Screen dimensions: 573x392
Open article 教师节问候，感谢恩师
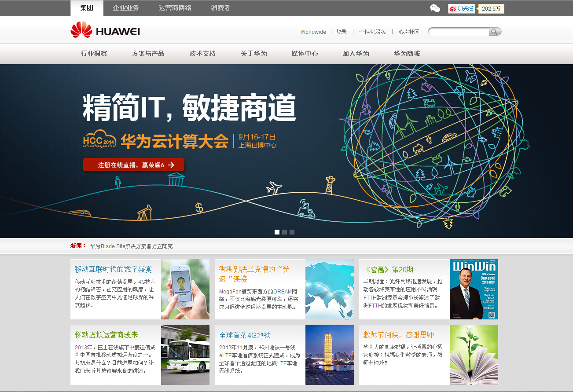(x=399, y=335)
